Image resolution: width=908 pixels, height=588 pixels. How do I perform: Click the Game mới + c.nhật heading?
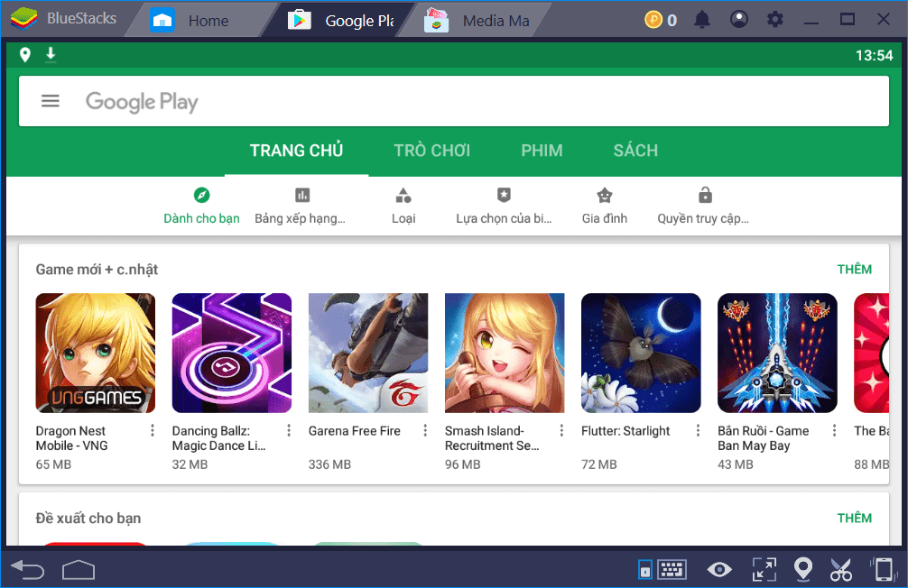(x=97, y=270)
